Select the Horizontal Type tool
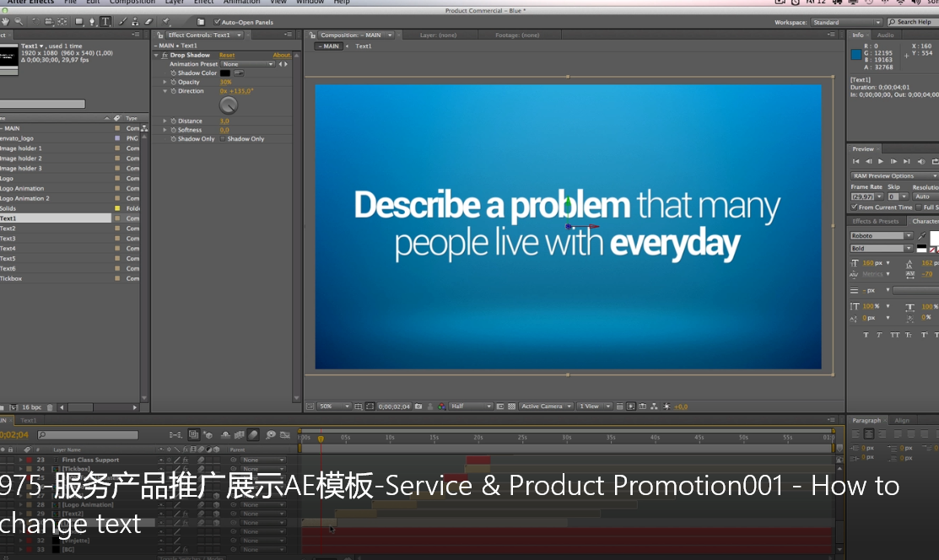 pos(105,22)
